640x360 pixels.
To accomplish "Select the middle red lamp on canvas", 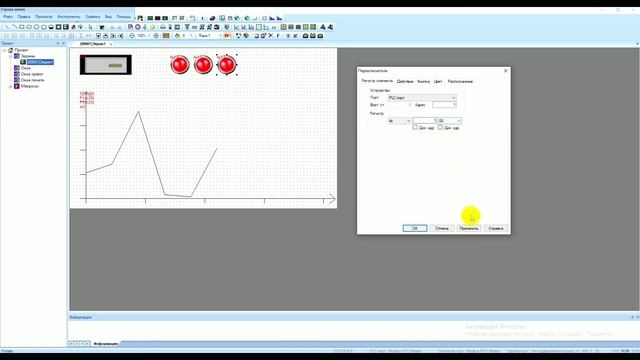I will tap(203, 64).
